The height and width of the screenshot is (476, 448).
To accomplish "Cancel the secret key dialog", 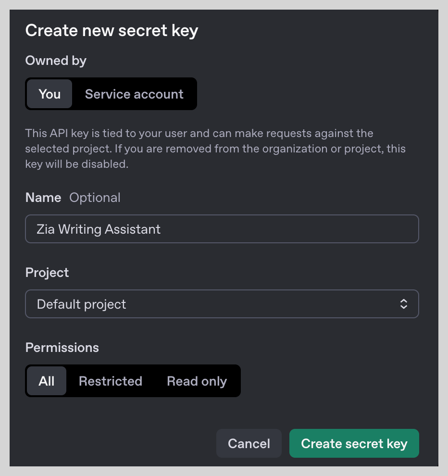I will 249,443.
